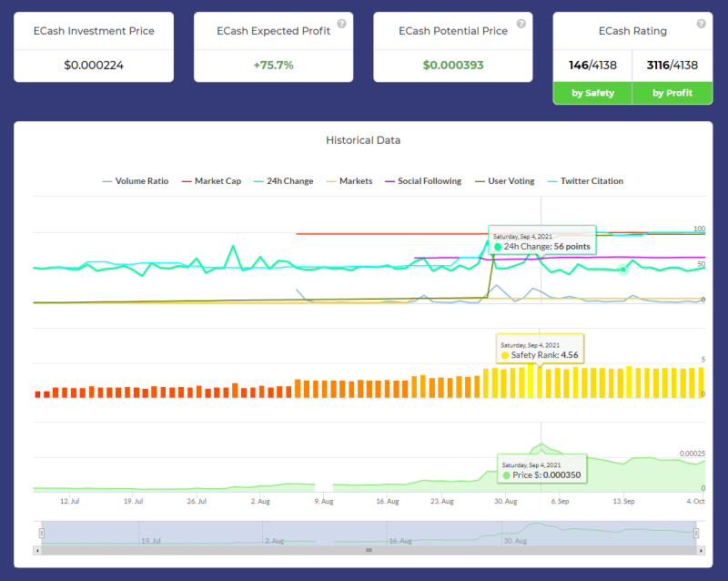The image size is (728, 581).
Task: Click the by Profit rating button
Action: [672, 93]
